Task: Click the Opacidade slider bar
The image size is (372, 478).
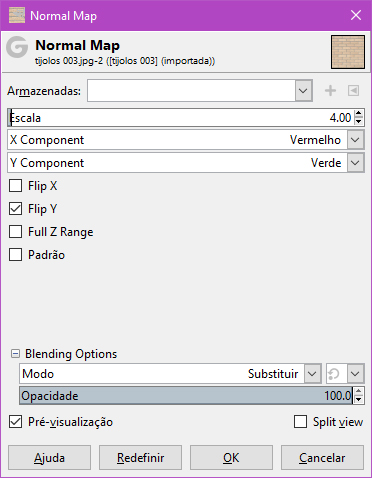Action: pos(186,396)
